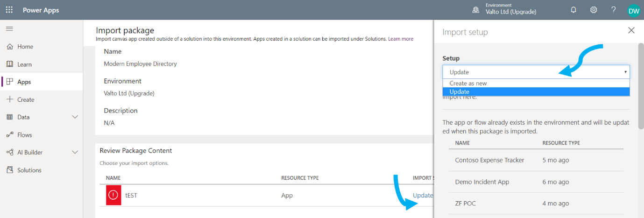
Task: Click the Update import setup link
Action: (x=423, y=195)
